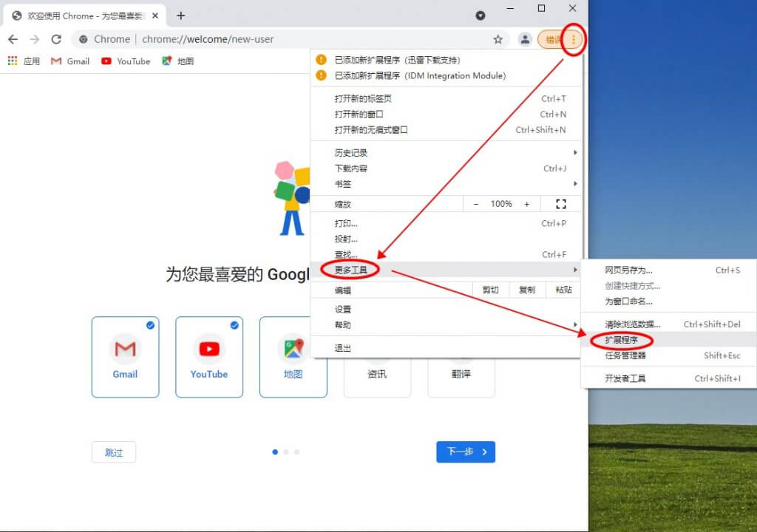
Task: Bookmark this page with the star icon
Action: (498, 39)
